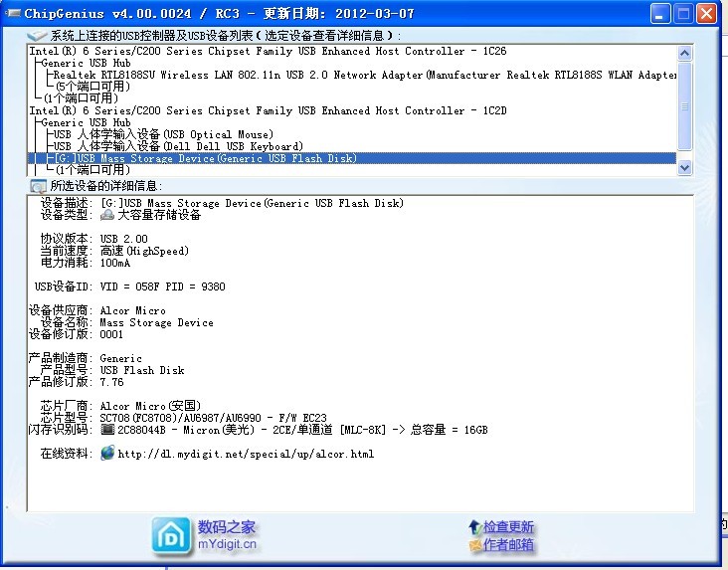The height and width of the screenshot is (570, 728).
Task: Click the Alcor Micro device vendor value
Action: pyautogui.click(x=133, y=310)
